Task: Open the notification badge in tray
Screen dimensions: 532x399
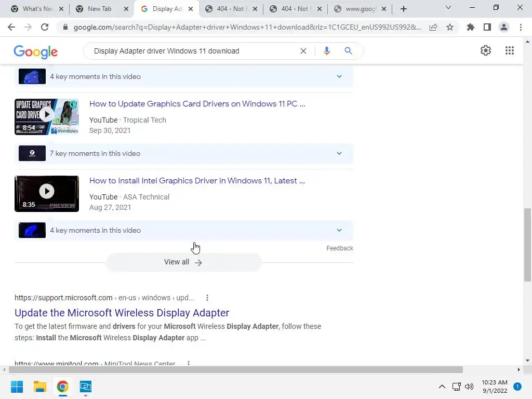Action: [x=517, y=387]
